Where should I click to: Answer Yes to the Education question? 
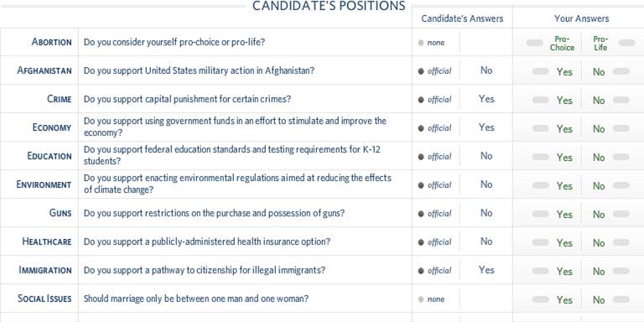tap(564, 158)
